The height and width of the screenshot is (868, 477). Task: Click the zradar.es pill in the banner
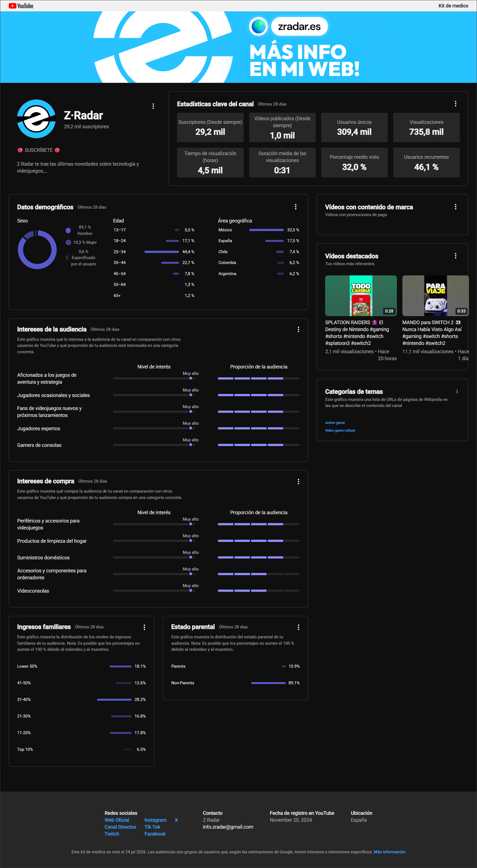(x=299, y=26)
